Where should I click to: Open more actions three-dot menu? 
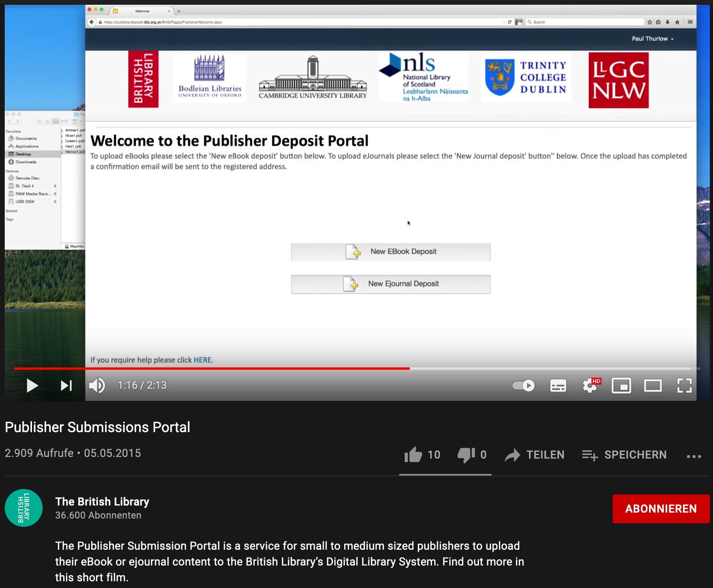coord(694,456)
